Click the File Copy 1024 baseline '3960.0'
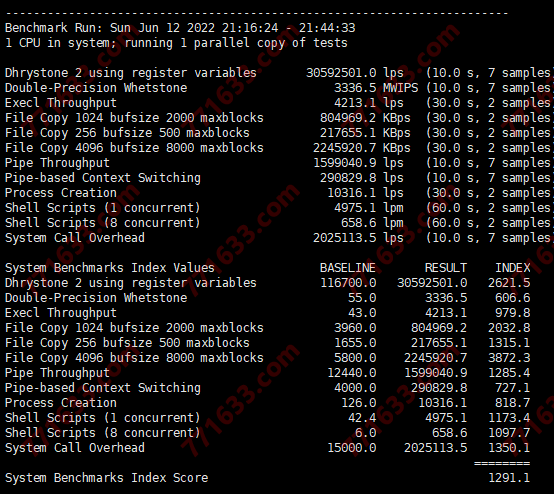The image size is (554, 494). point(355,328)
